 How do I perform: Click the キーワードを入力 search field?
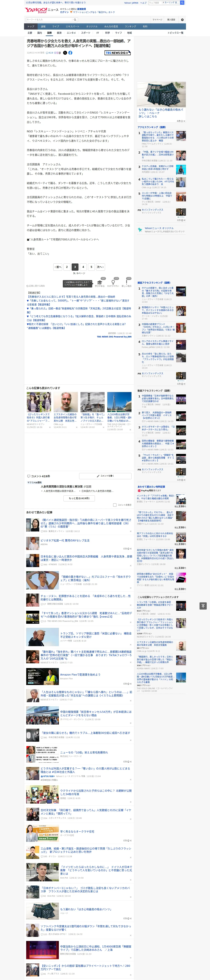coord(49,19)
